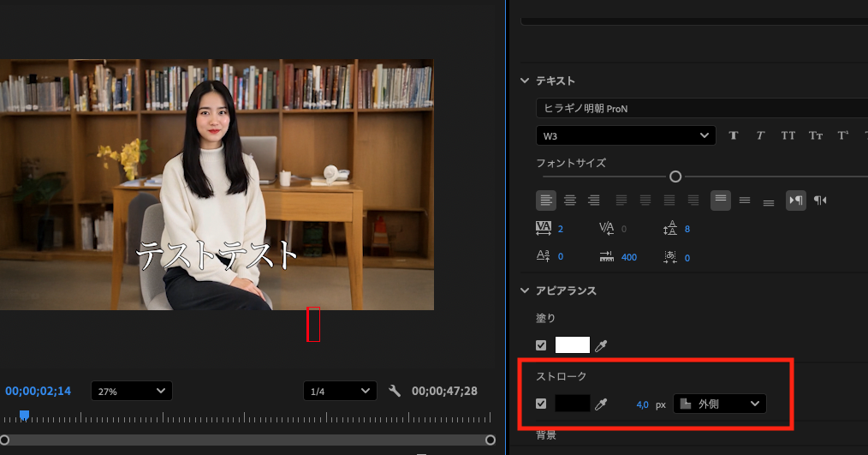Screen dimensions: 868x455
Task: Collapse the アピアランス section
Action: coord(525,290)
